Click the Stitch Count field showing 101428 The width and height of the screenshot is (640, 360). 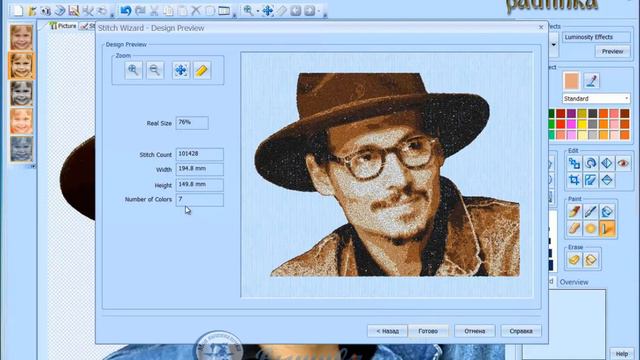coord(200,154)
